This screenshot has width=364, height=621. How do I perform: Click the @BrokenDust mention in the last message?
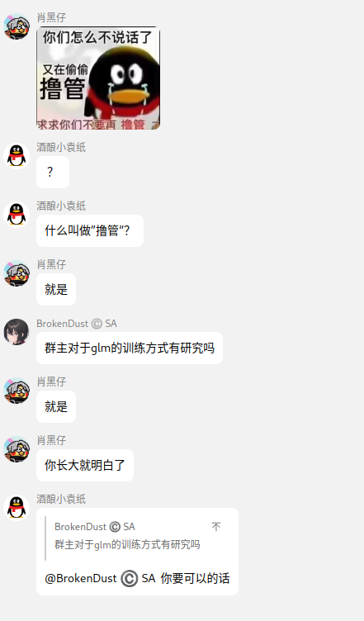tap(81, 578)
